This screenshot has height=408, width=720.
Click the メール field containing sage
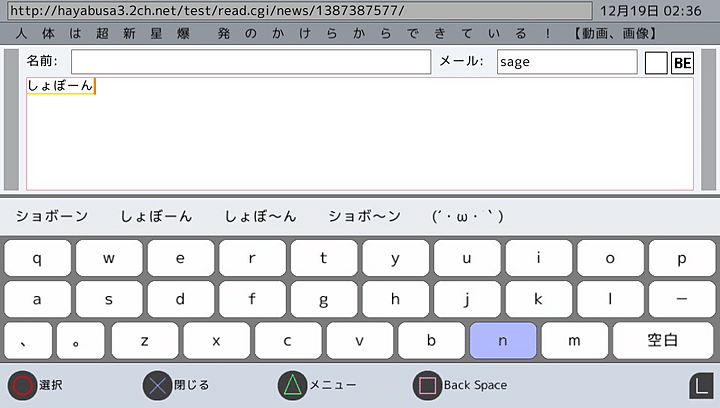pos(566,62)
